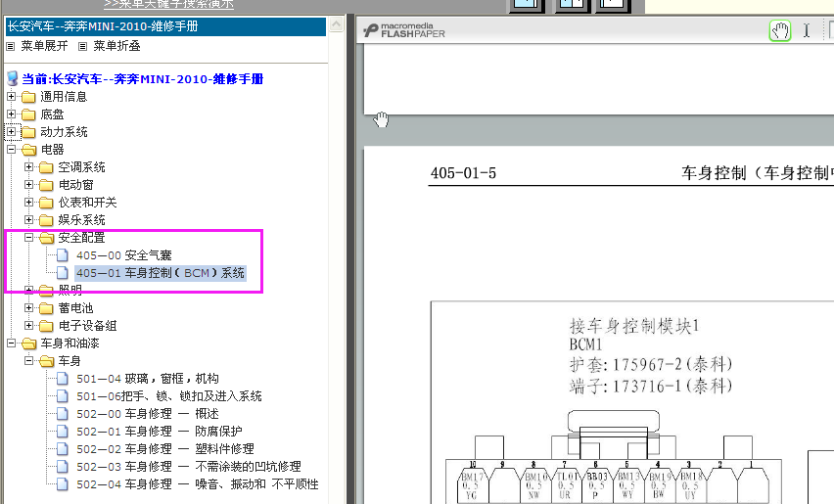Expand the 蓄电池 tree node
The image size is (834, 504).
(28, 307)
